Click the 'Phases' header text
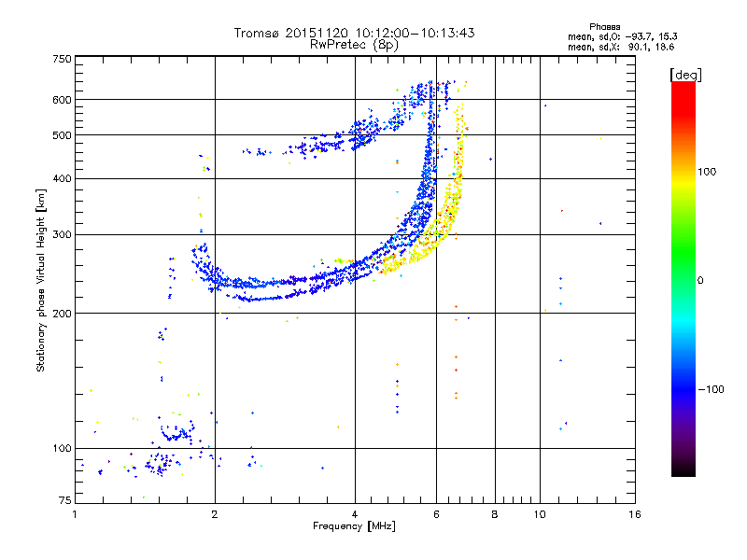The height and width of the screenshot is (560, 747). point(604,27)
